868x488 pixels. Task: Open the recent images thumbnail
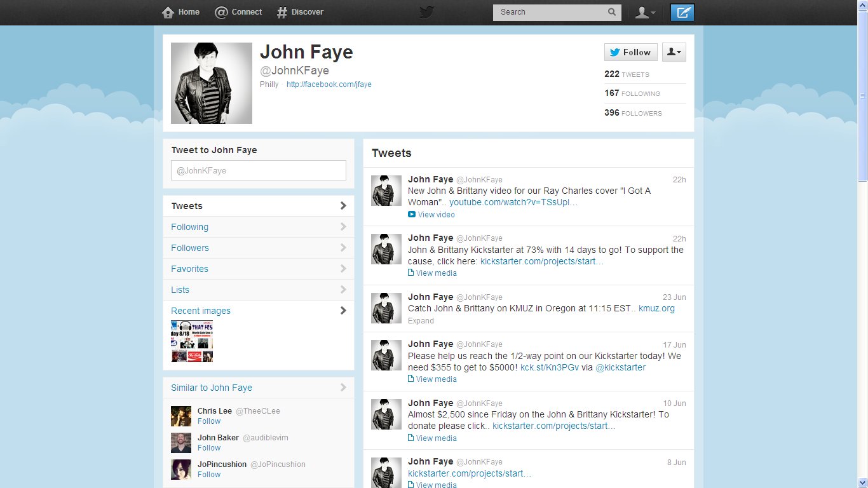192,341
